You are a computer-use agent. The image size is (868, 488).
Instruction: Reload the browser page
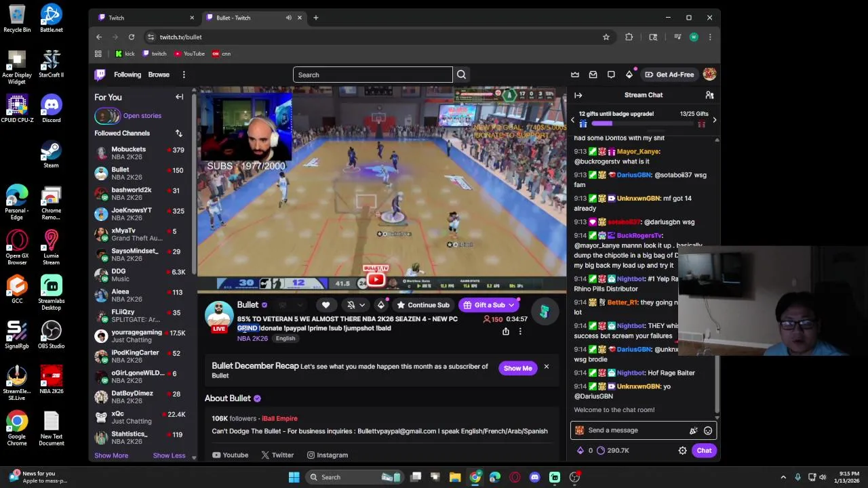coord(132,37)
